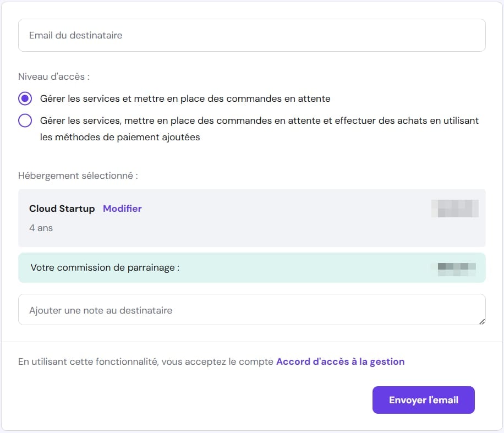Click the Cloud Startup plan name
The image size is (504, 433).
coord(62,209)
